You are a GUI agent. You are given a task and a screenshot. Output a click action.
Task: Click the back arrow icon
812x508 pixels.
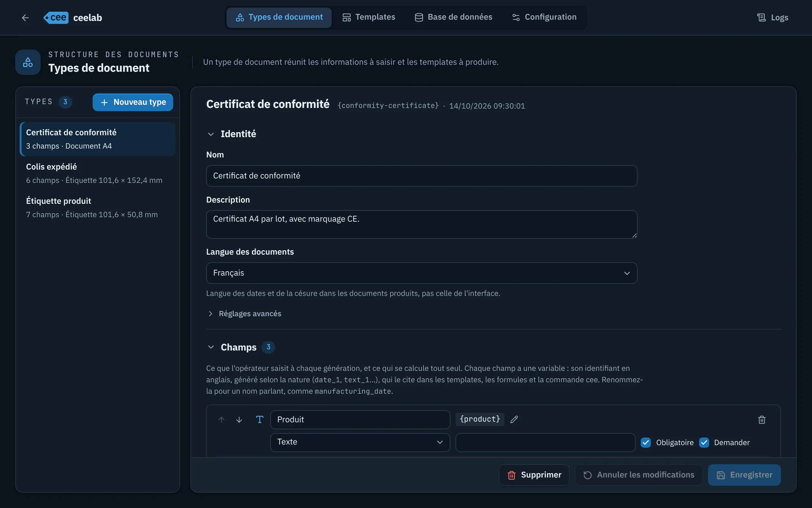pyautogui.click(x=25, y=17)
